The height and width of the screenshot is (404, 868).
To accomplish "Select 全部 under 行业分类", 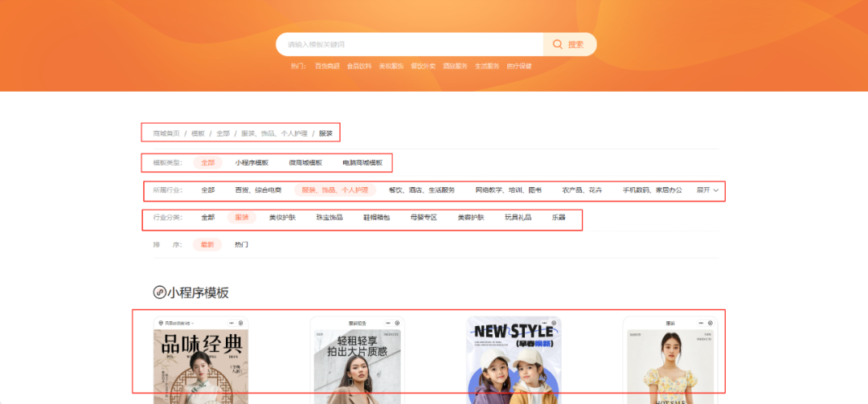I will (207, 218).
